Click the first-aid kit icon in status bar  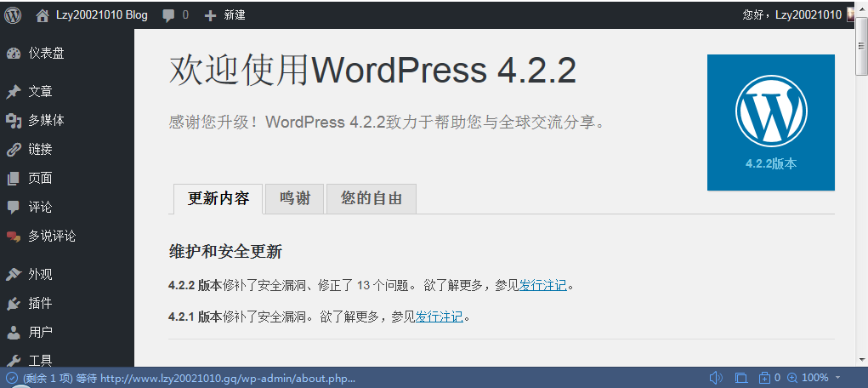click(764, 378)
